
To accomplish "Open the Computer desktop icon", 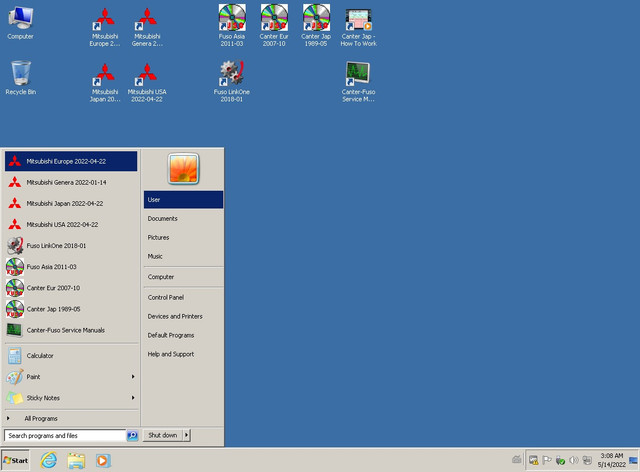I will point(20,22).
